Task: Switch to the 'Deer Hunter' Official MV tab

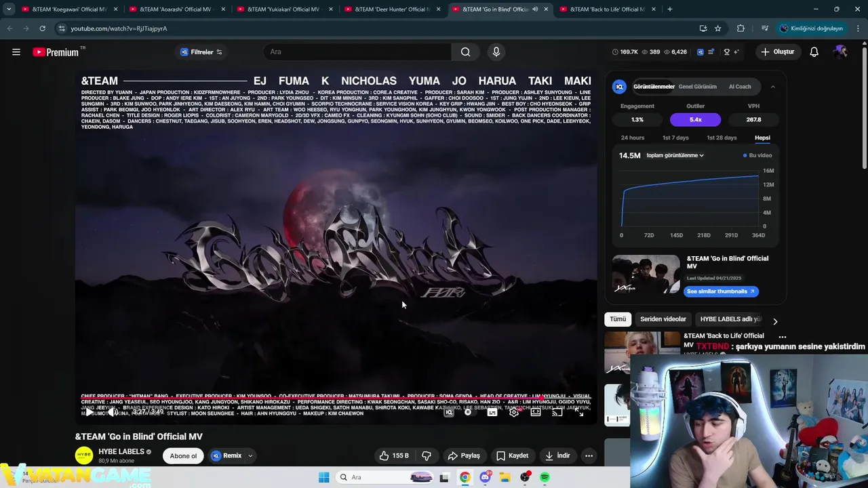Action: pos(393,9)
